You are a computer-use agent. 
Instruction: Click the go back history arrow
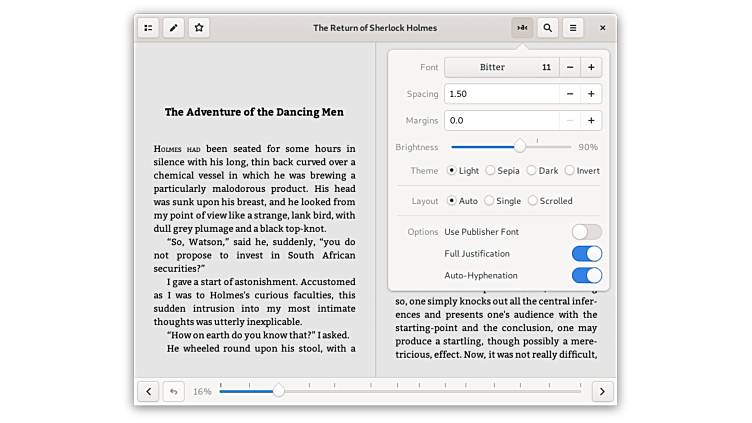[x=174, y=391]
